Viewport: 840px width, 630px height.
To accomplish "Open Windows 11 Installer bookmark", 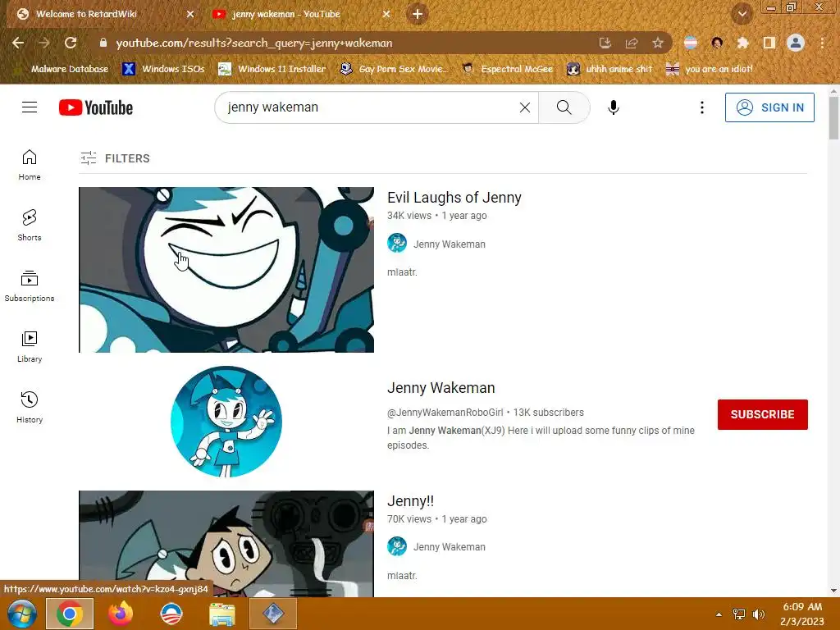I will [x=272, y=69].
